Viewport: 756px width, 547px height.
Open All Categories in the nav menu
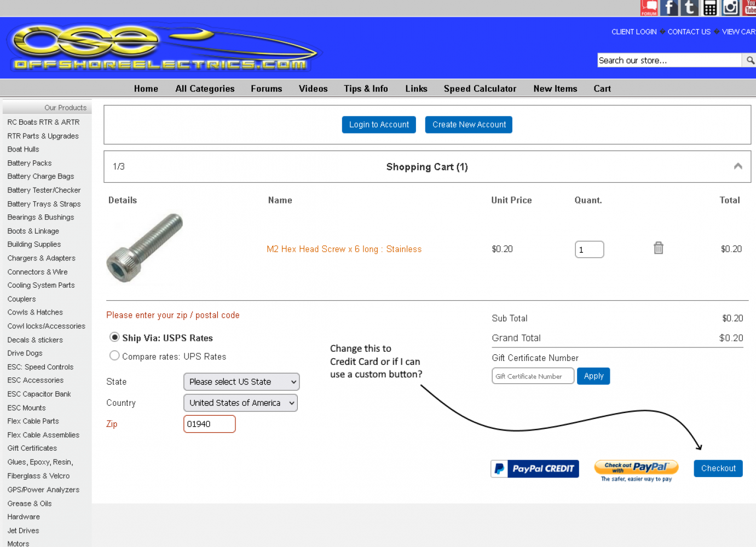click(x=205, y=89)
